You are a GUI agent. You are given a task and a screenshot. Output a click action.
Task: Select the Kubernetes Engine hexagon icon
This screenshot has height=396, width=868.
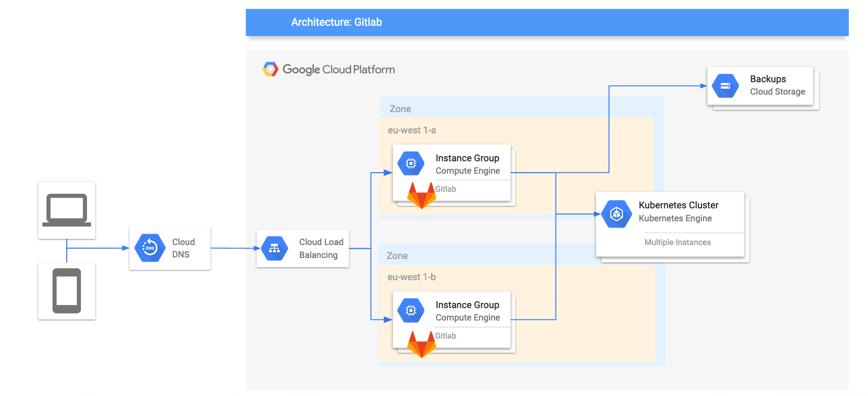[617, 214]
